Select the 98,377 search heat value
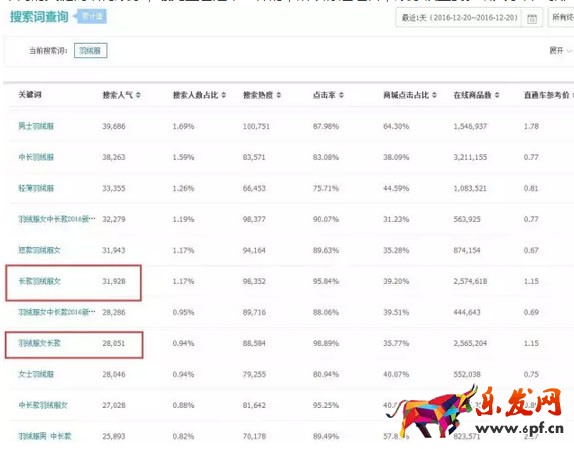This screenshot has width=574, height=449. click(254, 219)
